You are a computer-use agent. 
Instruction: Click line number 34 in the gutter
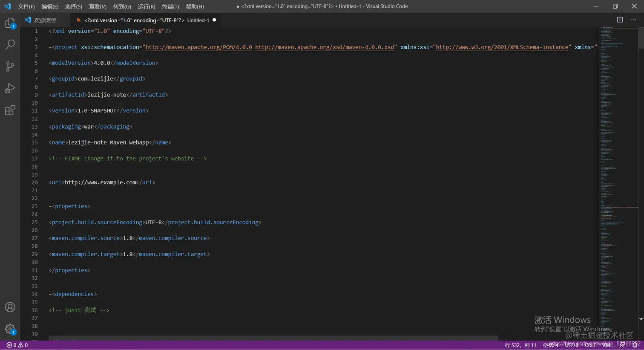pyautogui.click(x=34, y=294)
